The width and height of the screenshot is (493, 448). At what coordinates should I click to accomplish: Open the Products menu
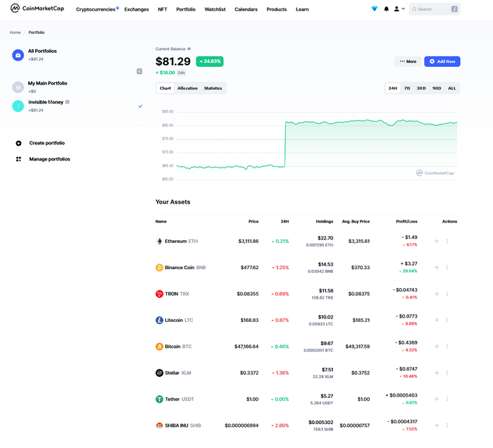coord(277,9)
